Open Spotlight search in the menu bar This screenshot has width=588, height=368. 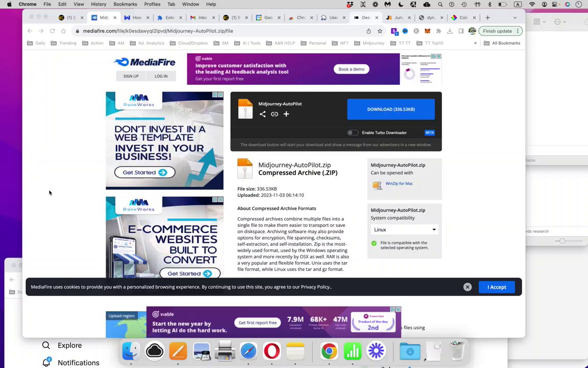coord(440,4)
